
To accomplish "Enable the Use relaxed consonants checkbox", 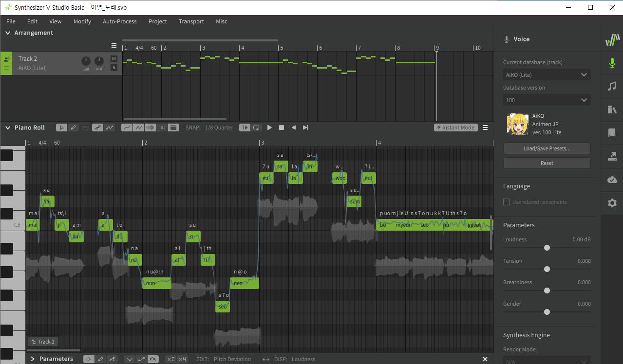I will point(507,202).
